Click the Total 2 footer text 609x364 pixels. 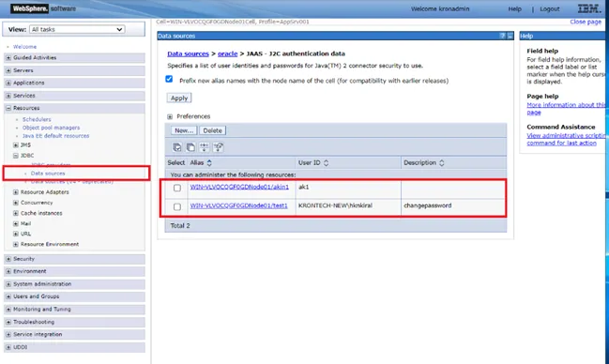point(180,226)
